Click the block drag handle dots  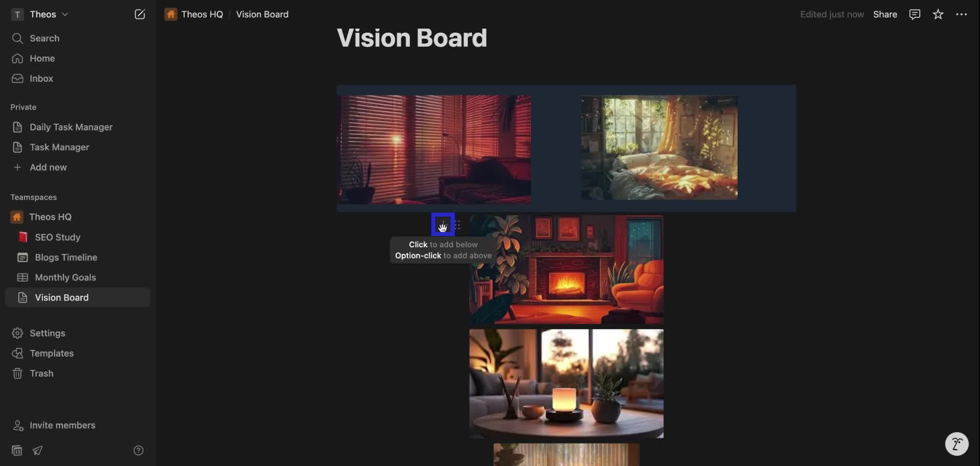coord(458,225)
